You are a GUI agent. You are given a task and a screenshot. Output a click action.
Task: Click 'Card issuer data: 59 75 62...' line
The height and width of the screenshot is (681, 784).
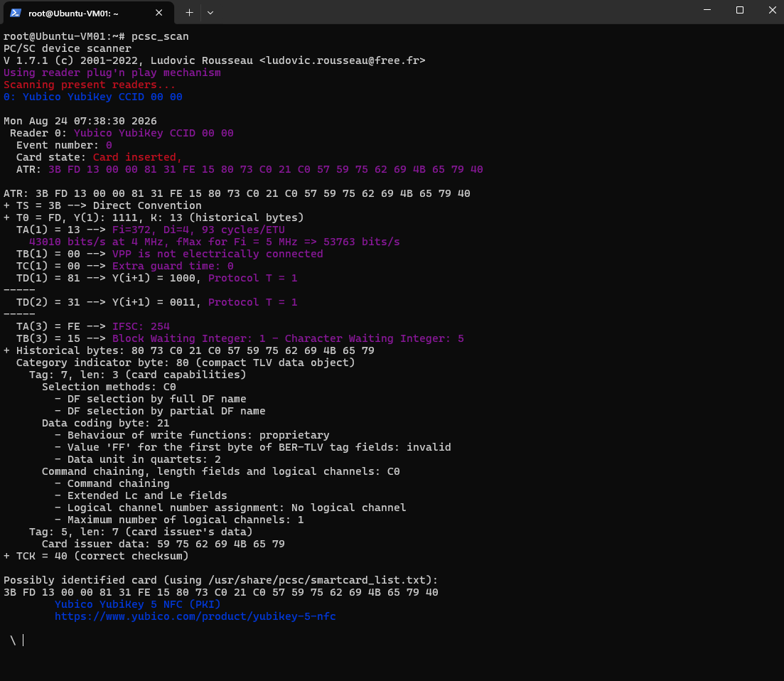(x=163, y=544)
